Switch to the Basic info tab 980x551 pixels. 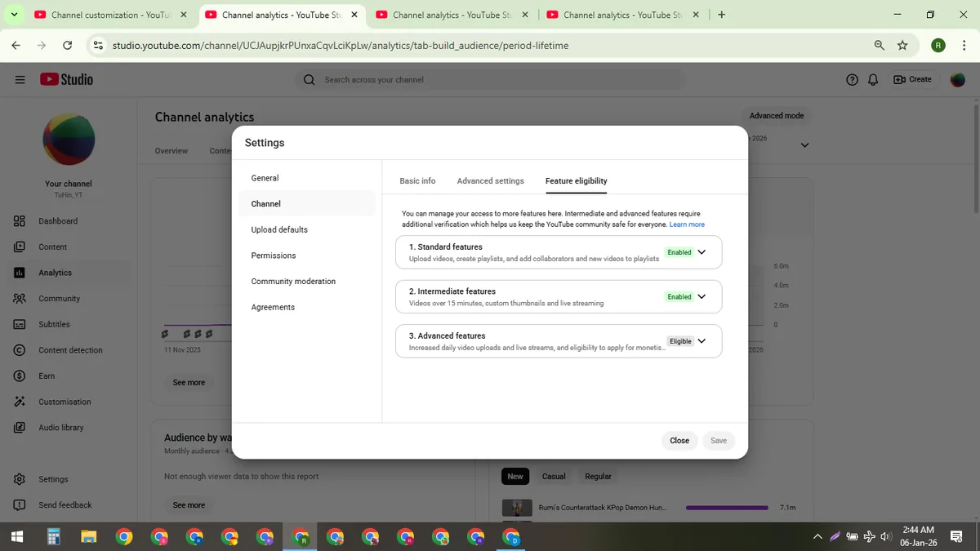click(417, 180)
